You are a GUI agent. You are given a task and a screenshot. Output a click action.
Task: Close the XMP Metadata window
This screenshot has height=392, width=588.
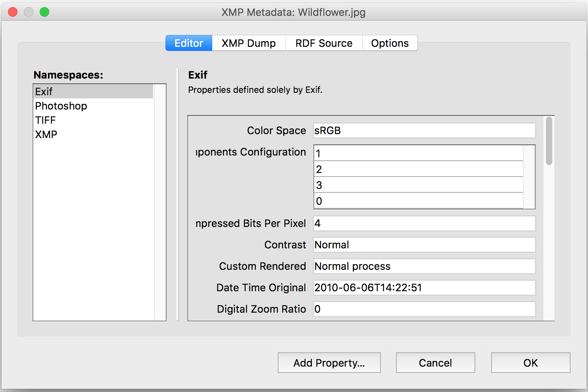point(13,12)
